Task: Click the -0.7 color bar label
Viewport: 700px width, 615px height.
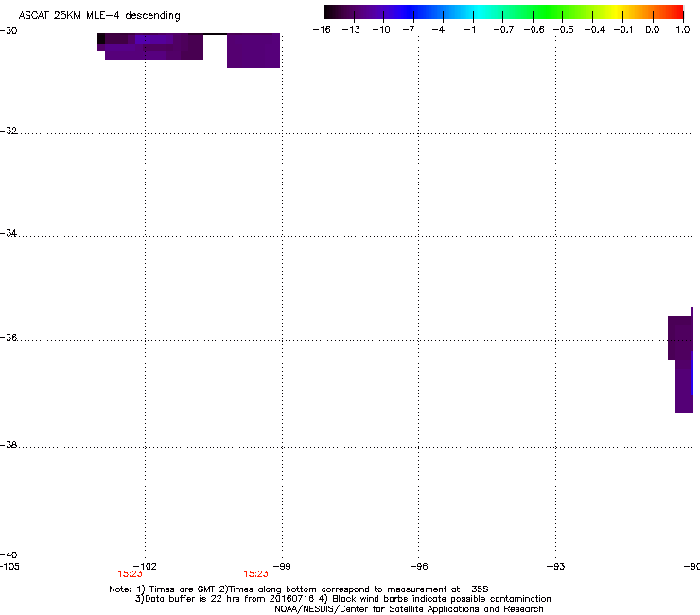Action: click(x=503, y=30)
